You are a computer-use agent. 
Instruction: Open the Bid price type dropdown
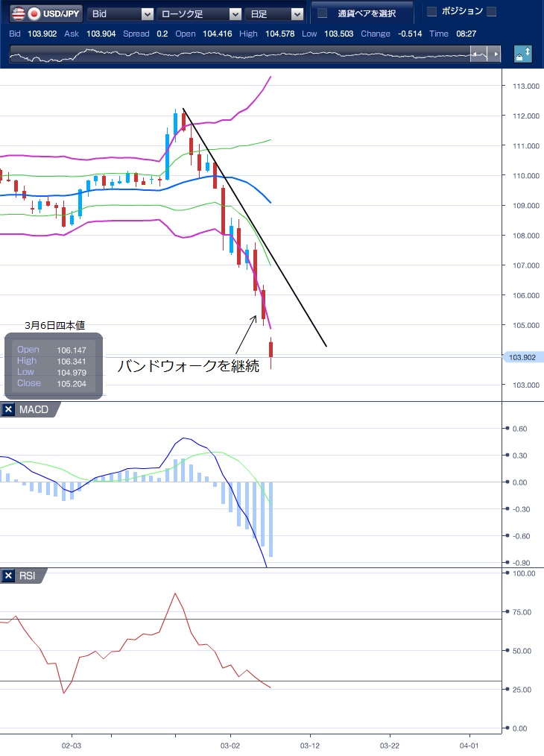[x=121, y=13]
